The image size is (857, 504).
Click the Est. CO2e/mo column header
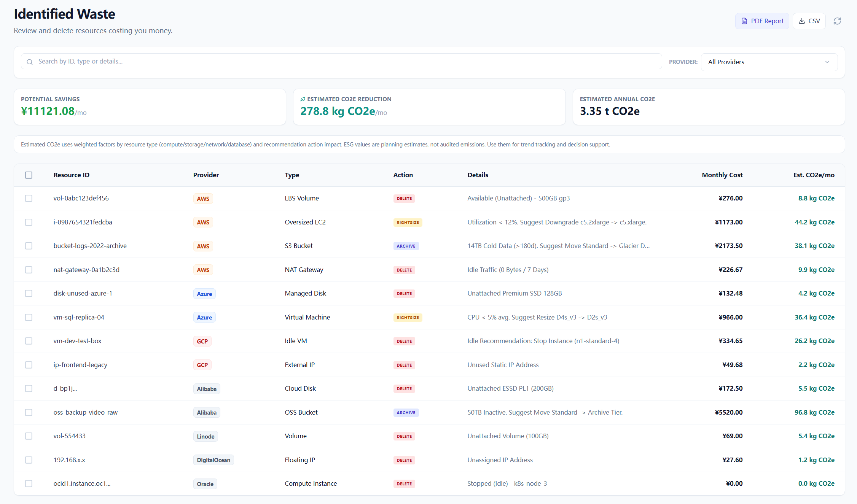pyautogui.click(x=814, y=175)
